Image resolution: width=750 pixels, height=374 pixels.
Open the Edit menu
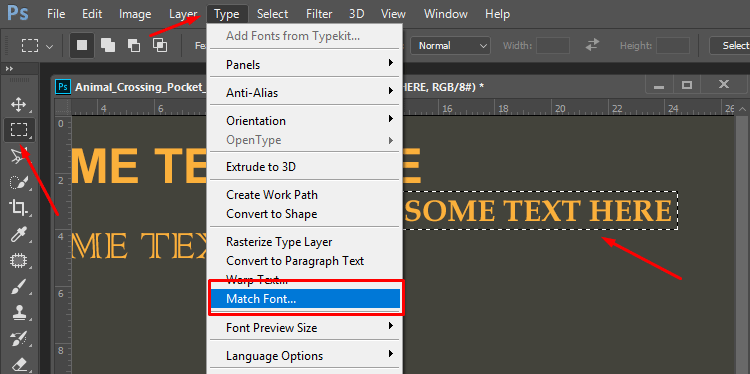pyautogui.click(x=92, y=14)
